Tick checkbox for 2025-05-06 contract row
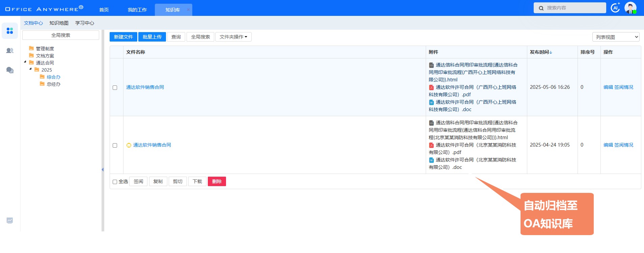Screen dimensions: 644x253 click(x=115, y=87)
